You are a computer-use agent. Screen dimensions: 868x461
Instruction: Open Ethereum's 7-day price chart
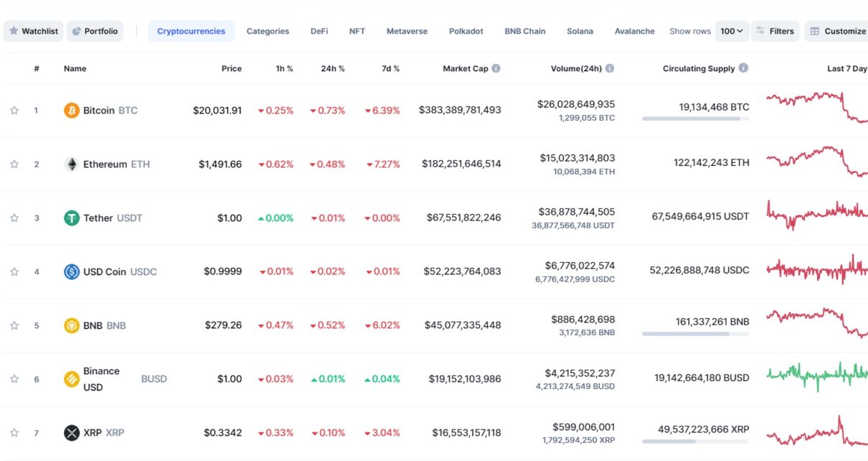pos(817,162)
